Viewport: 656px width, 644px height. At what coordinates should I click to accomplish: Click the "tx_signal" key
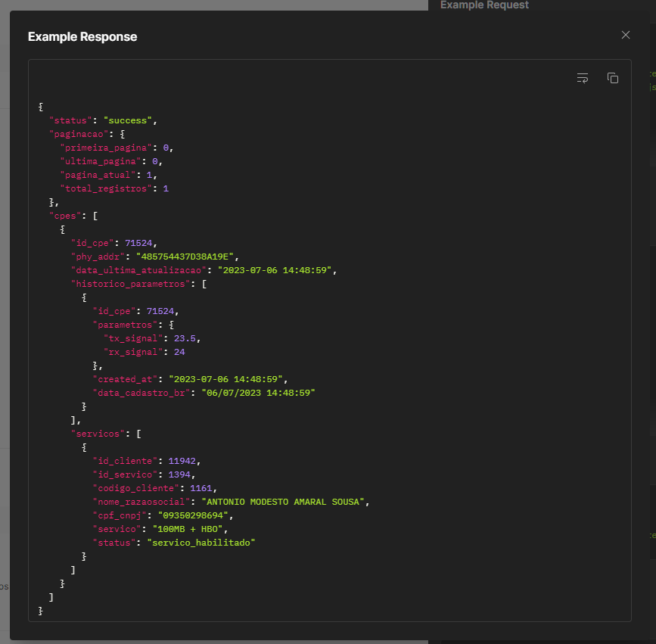point(133,338)
